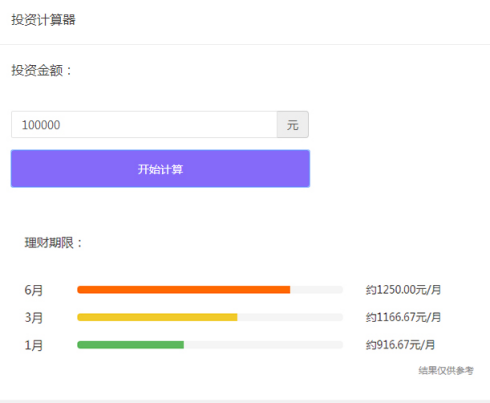This screenshot has width=490, height=403.
Task: Click the orange 6月 progress bar
Action: tap(184, 290)
